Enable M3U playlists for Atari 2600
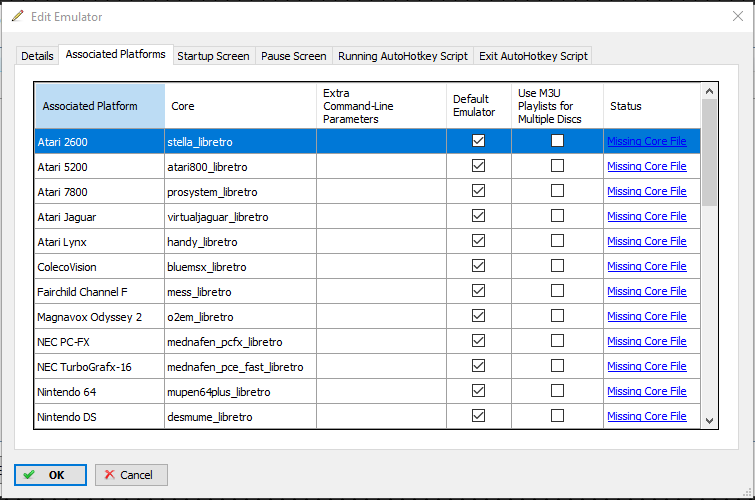This screenshot has width=755, height=500. coord(557,141)
